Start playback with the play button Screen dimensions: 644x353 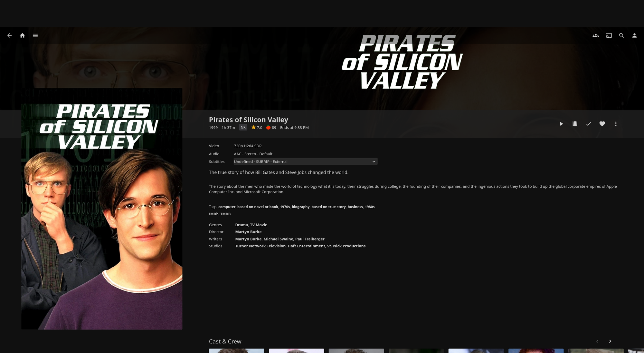[x=561, y=124]
